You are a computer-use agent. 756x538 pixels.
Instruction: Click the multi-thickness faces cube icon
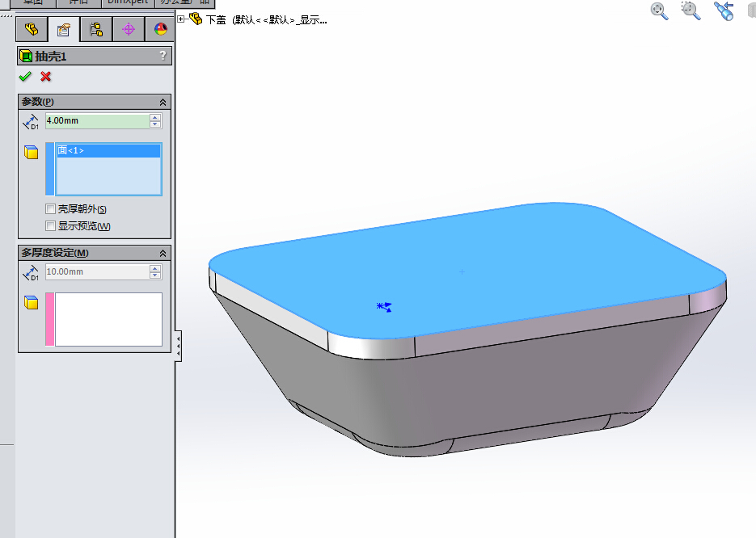coord(32,302)
